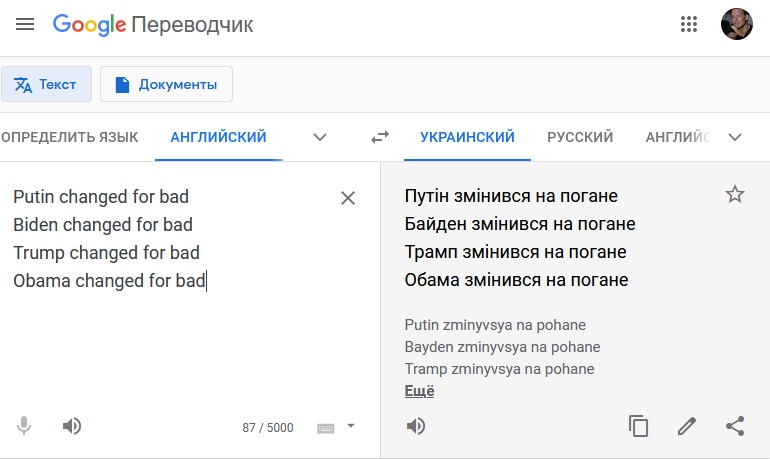The image size is (770, 459).
Task: Save translation with the star icon
Action: point(735,194)
